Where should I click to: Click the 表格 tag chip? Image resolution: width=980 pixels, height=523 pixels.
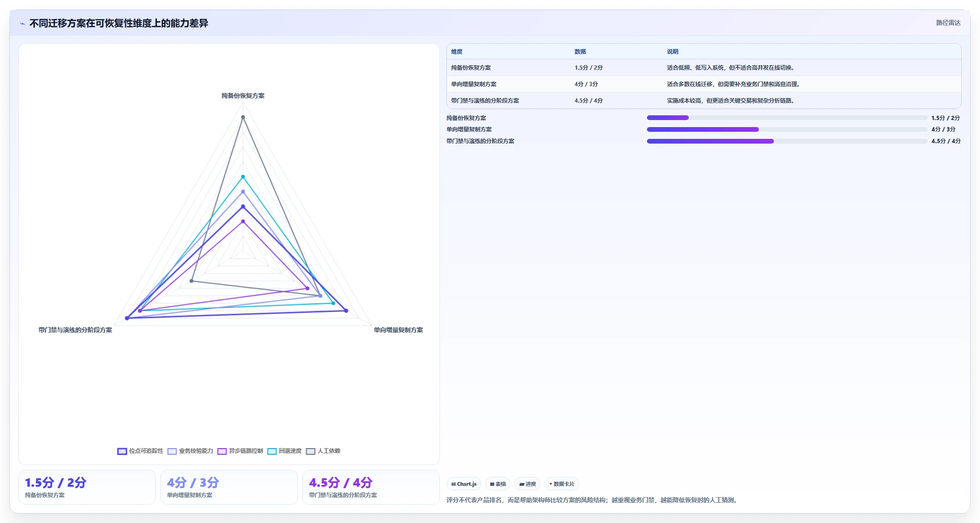pos(498,484)
